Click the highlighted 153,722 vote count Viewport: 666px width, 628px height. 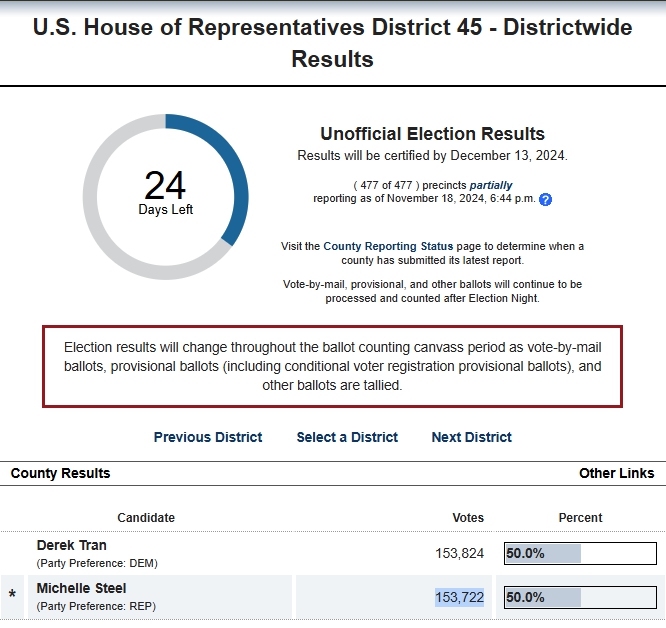pyautogui.click(x=460, y=597)
